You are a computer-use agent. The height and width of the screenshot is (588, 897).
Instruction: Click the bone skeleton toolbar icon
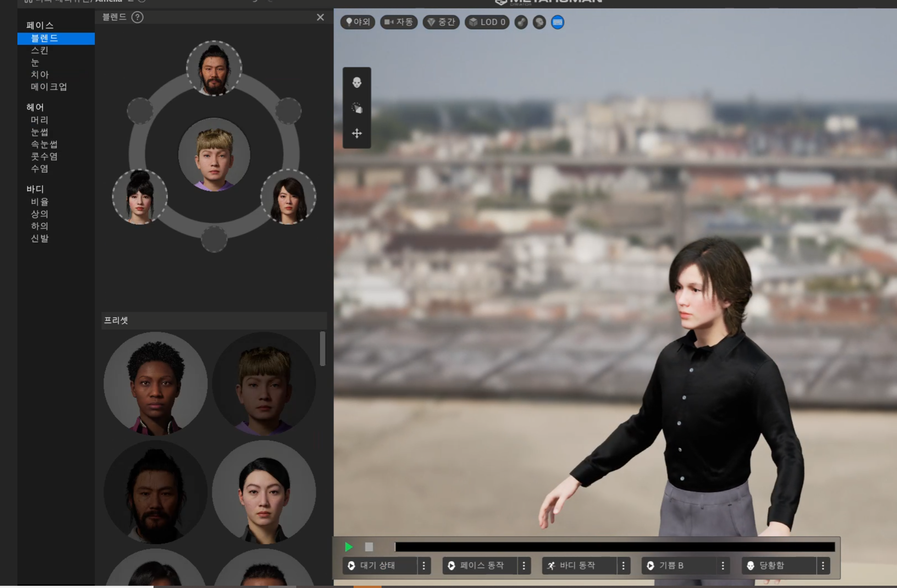[x=521, y=22]
